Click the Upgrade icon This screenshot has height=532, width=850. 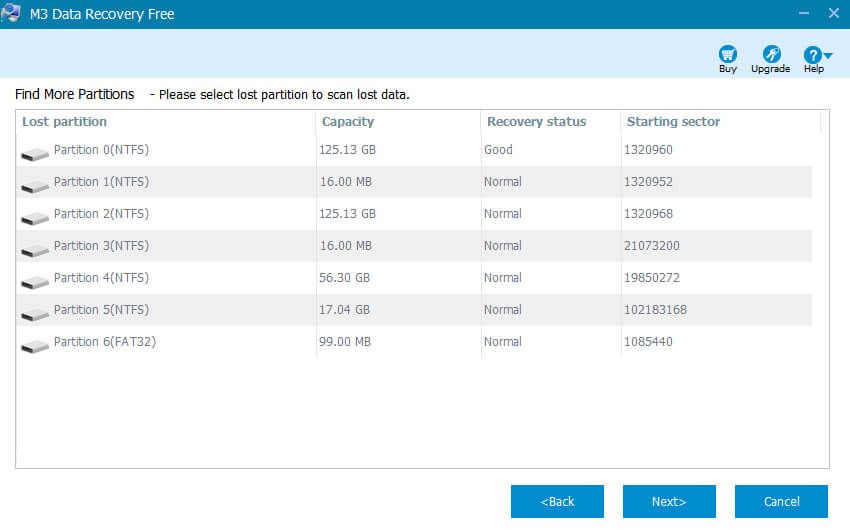[771, 55]
